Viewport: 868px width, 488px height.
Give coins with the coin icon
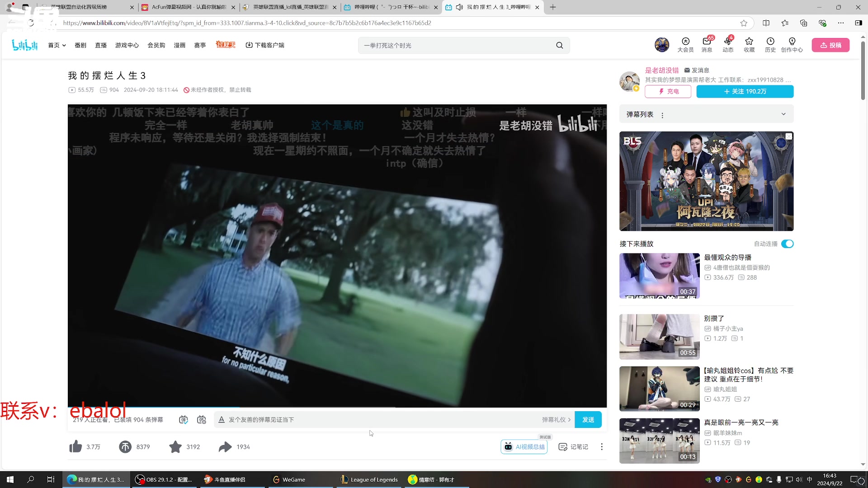pos(125,446)
